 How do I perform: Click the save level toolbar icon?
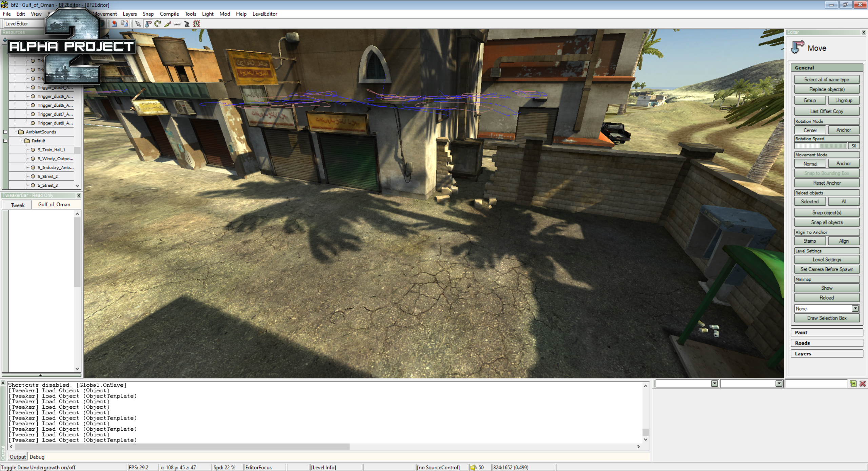(114, 24)
